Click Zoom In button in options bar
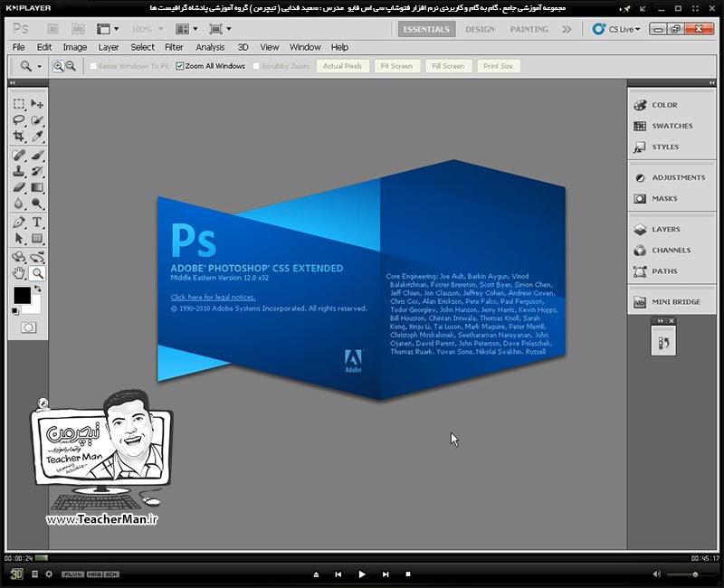 pos(58,66)
